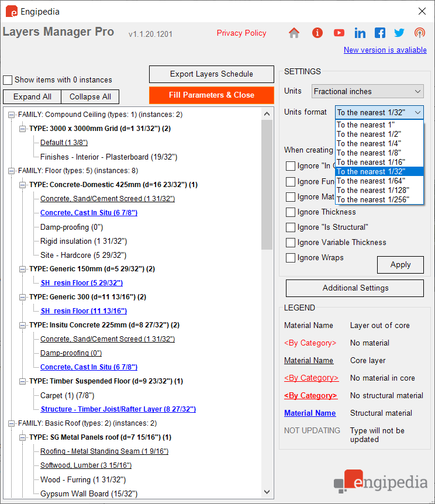
Task: Open Additional Settings
Action: click(355, 288)
